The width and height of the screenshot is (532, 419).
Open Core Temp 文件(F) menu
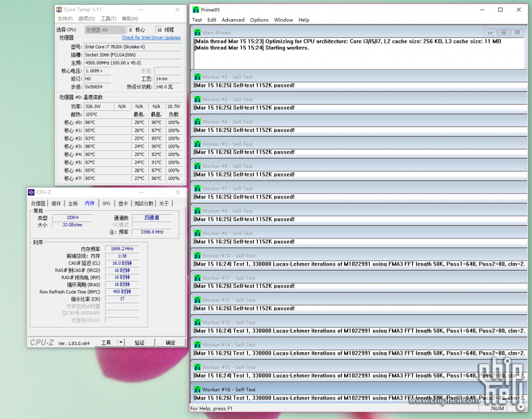(x=65, y=18)
